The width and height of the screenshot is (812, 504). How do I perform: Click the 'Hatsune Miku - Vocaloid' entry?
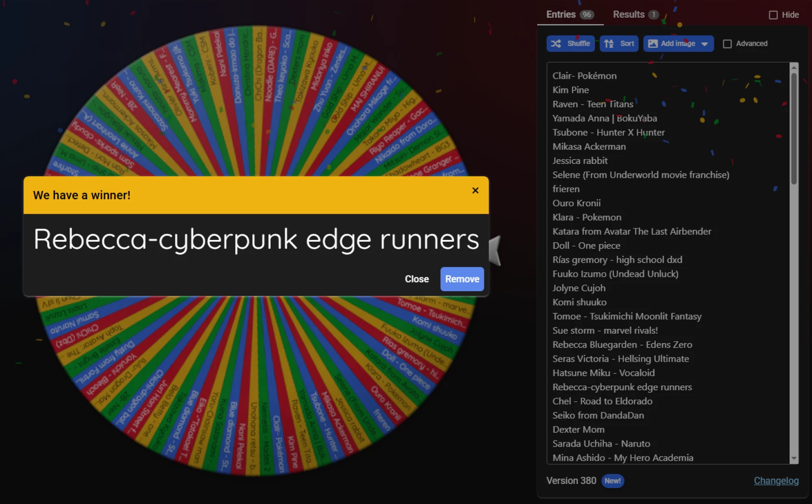pos(604,373)
